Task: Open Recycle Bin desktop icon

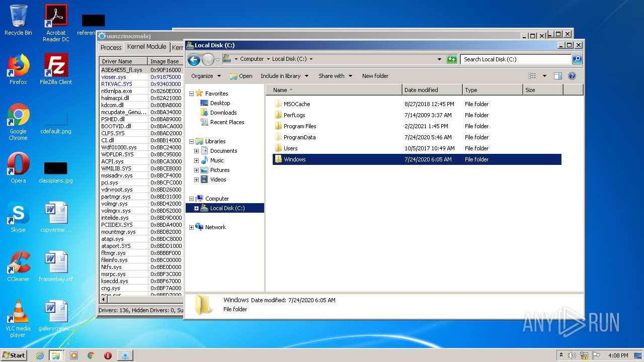Action: click(x=18, y=20)
